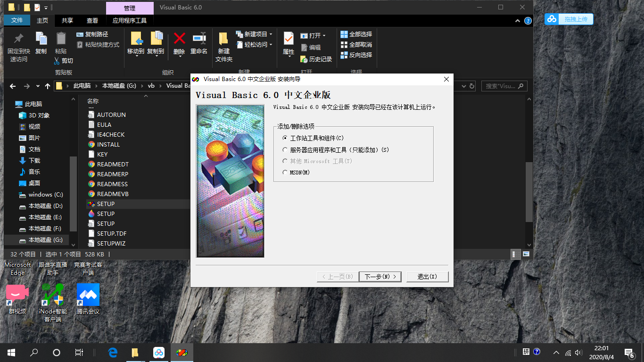Open the notification center icon
This screenshot has height=362, width=644.
tap(629, 353)
